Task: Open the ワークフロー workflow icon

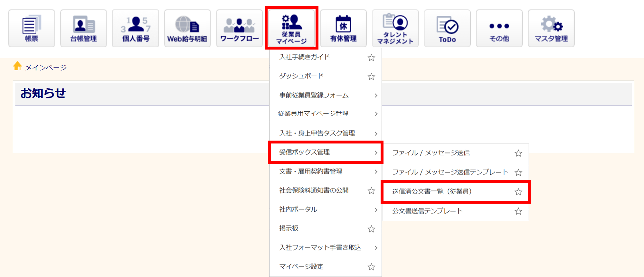Action: point(239,28)
